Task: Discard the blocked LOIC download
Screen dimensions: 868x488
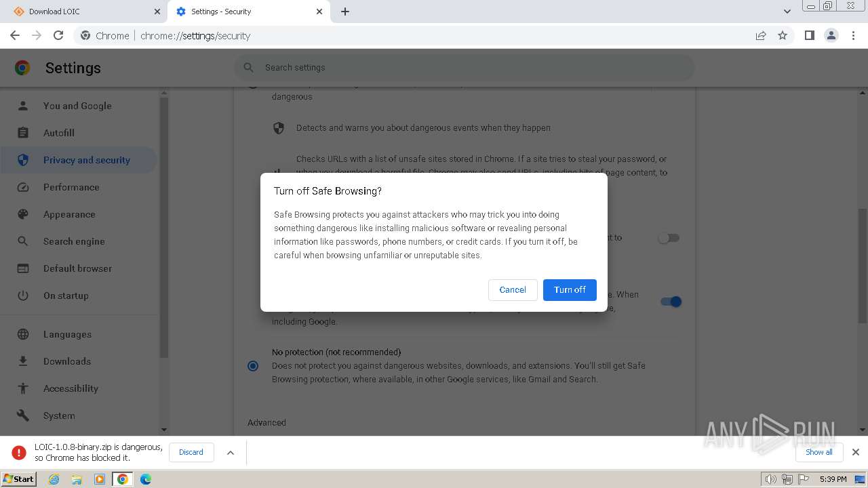Action: (x=191, y=452)
